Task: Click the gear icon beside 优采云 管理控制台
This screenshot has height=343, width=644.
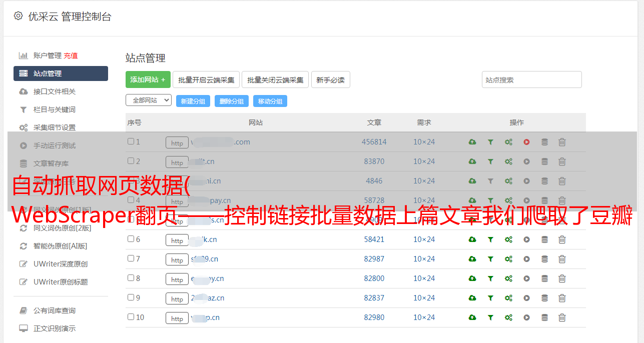Action: [x=19, y=16]
